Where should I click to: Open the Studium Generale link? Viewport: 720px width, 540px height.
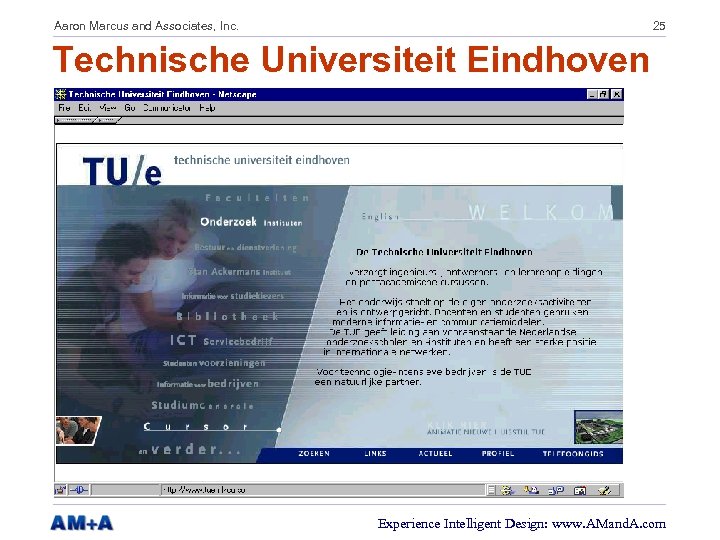(x=202, y=405)
